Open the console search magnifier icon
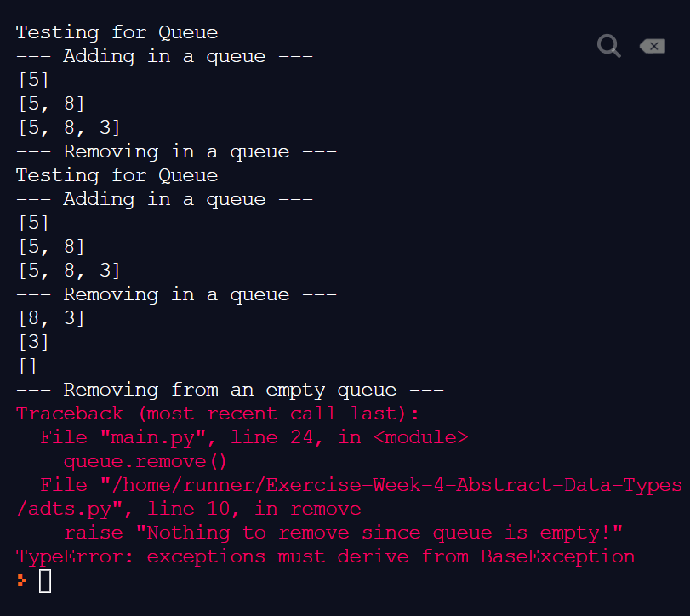This screenshot has width=690, height=616. [608, 46]
